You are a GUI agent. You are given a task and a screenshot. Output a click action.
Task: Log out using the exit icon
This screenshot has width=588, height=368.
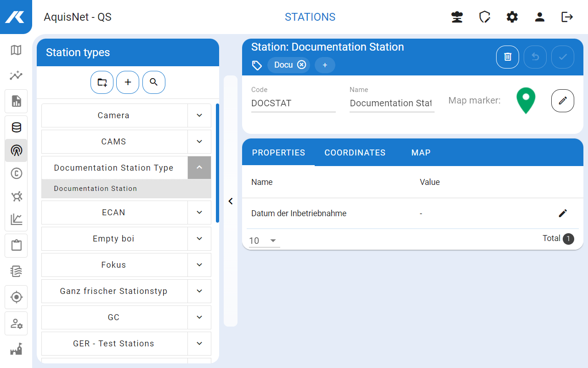pos(567,17)
